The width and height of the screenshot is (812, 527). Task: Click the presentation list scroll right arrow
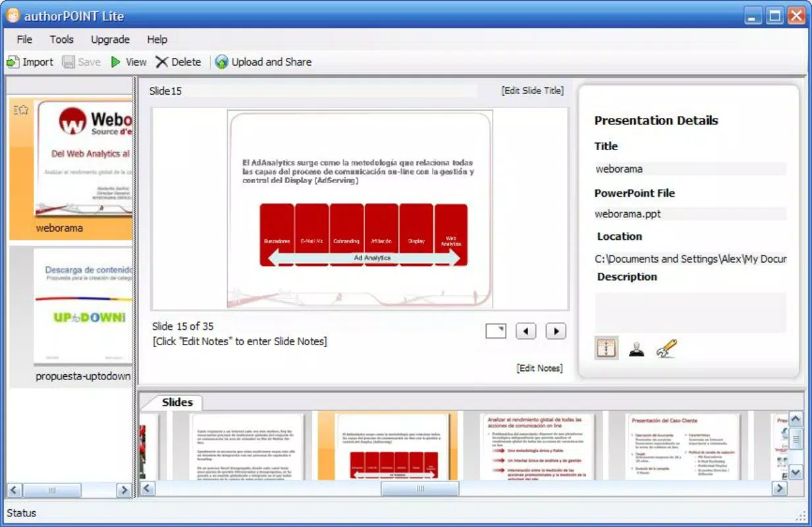[x=123, y=490]
